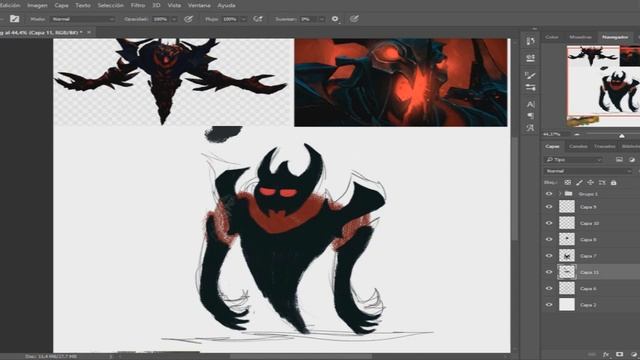The height and width of the screenshot is (360, 640).
Task: Hide layer Capa 11
Action: 549,272
